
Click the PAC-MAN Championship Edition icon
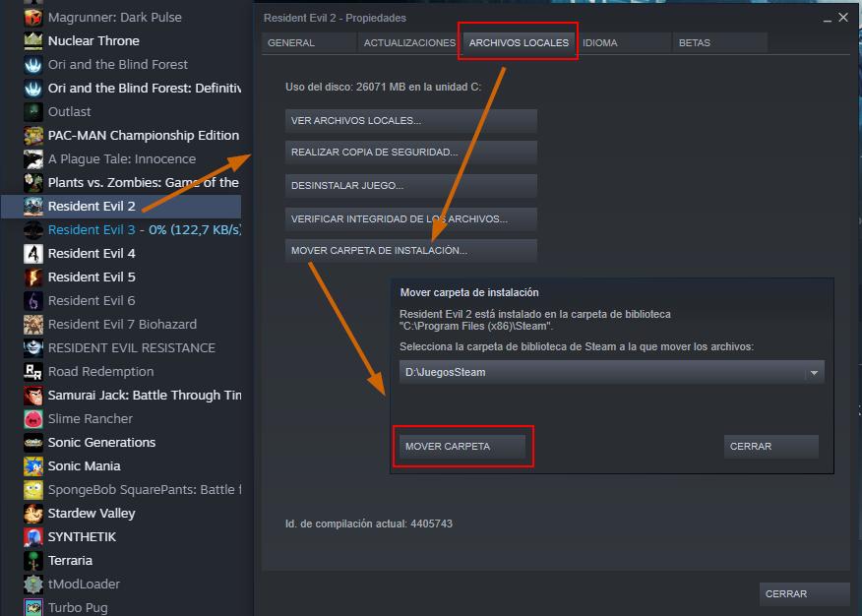pyautogui.click(x=33, y=136)
